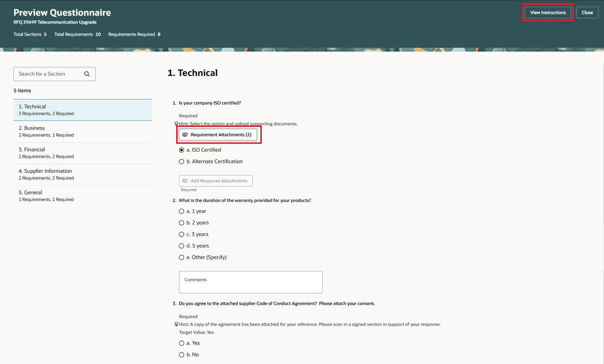Choose the 2 years warranty option
Image resolution: width=604 pixels, height=364 pixels.
[181, 222]
